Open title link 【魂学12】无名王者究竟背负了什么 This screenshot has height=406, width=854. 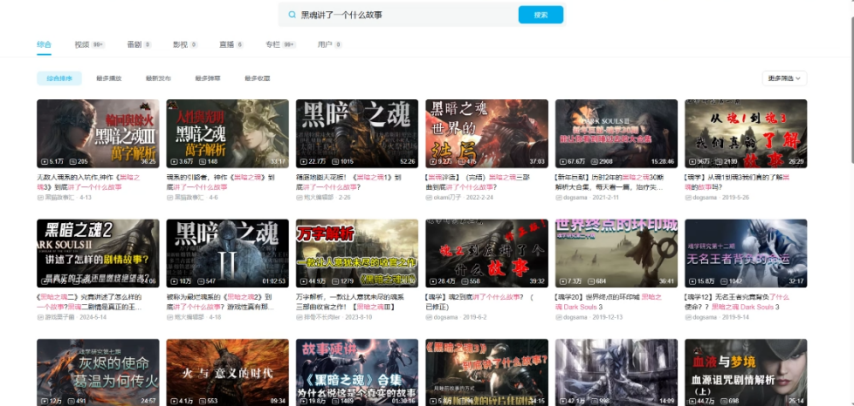point(737,302)
